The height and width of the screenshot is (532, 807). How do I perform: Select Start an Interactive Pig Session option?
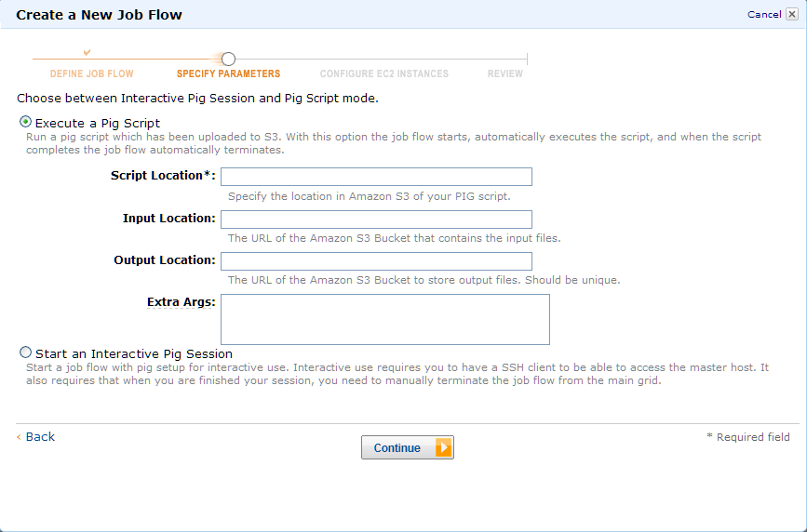(x=25, y=352)
